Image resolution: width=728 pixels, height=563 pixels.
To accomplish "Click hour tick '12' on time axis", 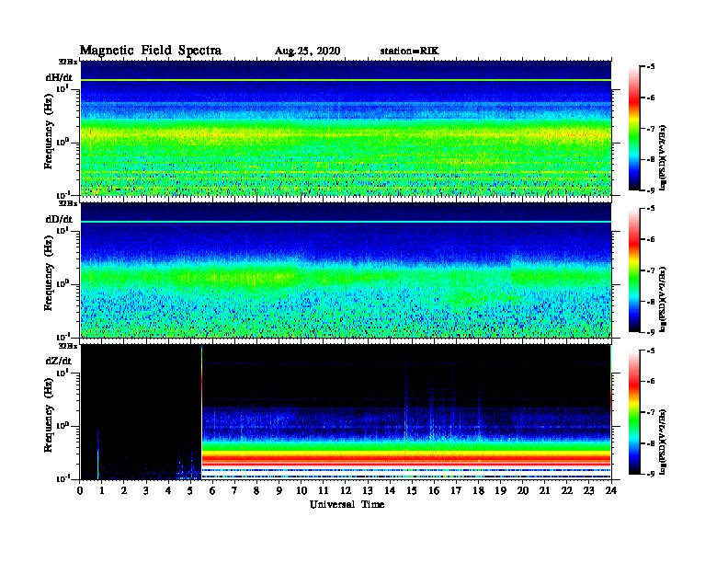I will point(346,490).
